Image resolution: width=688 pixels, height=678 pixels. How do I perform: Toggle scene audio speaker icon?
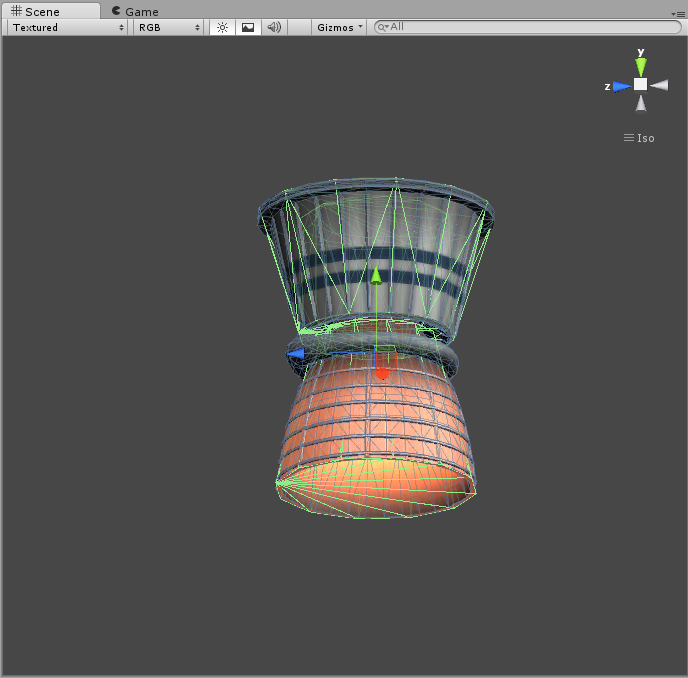(x=274, y=27)
